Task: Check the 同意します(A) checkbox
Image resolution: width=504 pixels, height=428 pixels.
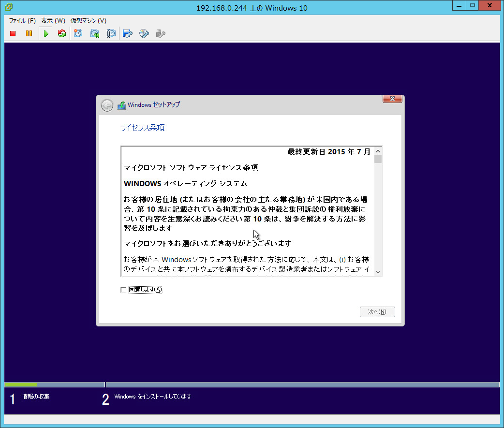Action: [123, 290]
